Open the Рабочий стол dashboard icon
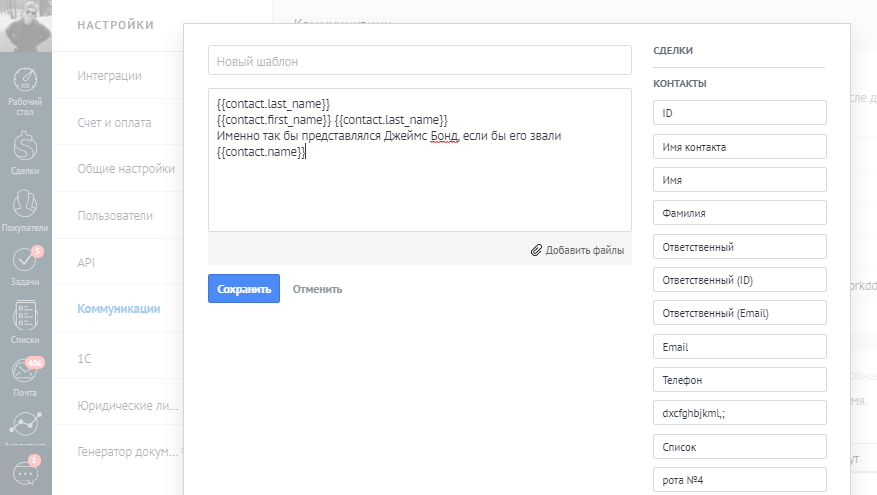The image size is (877, 495). coord(26,82)
